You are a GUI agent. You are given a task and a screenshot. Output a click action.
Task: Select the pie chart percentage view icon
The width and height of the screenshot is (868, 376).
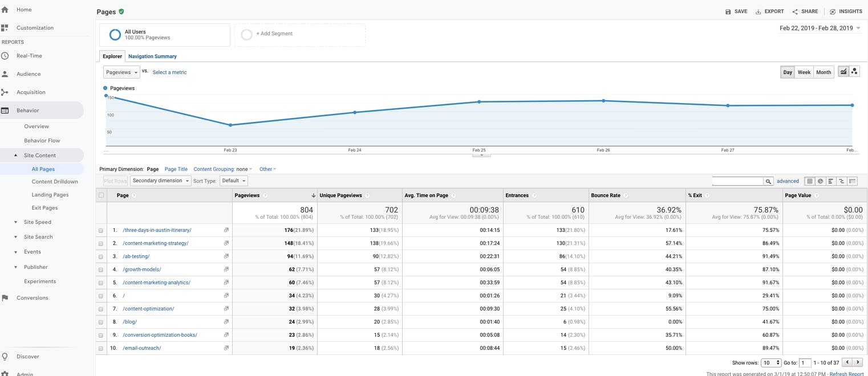tap(820, 181)
